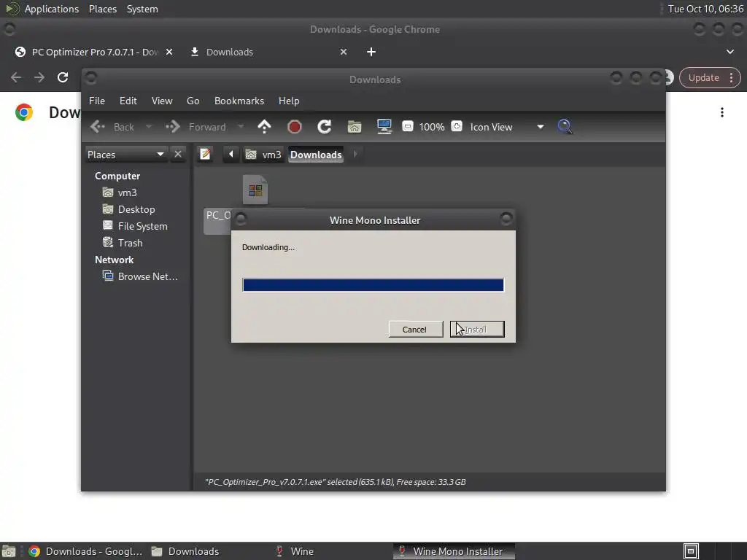This screenshot has height=560, width=747.
Task: Open a new Chrome tab
Action: point(371,52)
